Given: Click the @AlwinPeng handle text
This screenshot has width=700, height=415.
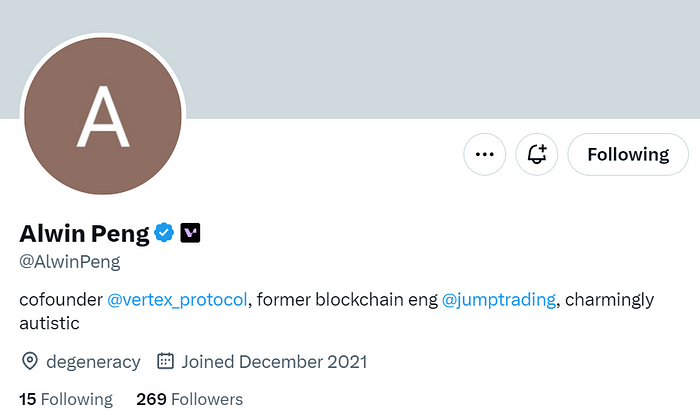Looking at the screenshot, I should (70, 262).
